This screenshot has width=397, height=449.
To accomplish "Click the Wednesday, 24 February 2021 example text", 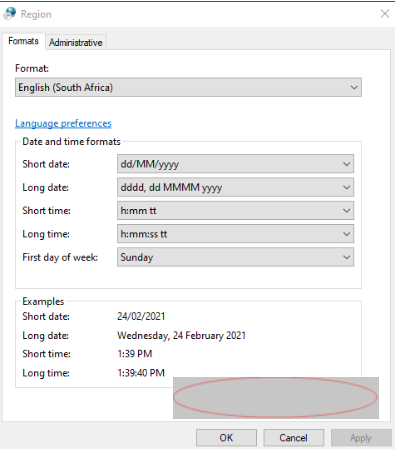I will tap(181, 335).
